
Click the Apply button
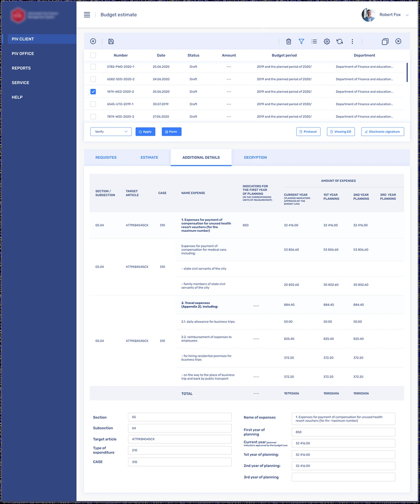pyautogui.click(x=145, y=132)
